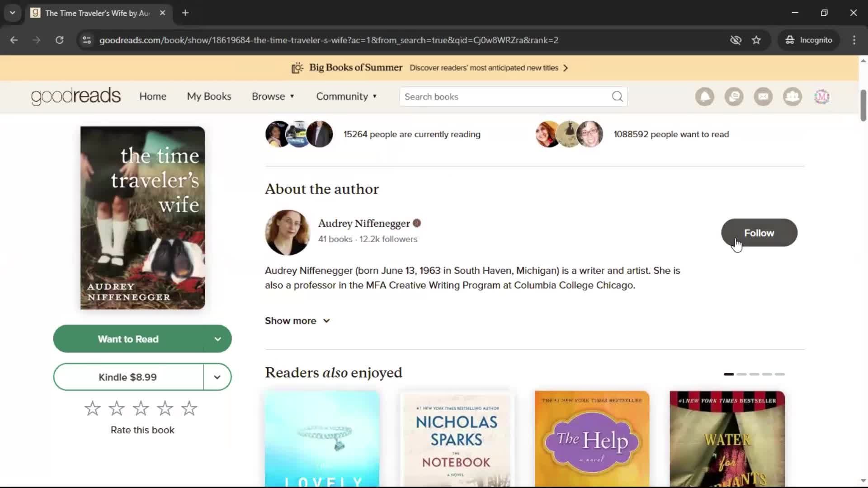Viewport: 868px width, 488px height.
Task: Open the friends icon in header
Action: [793, 97]
